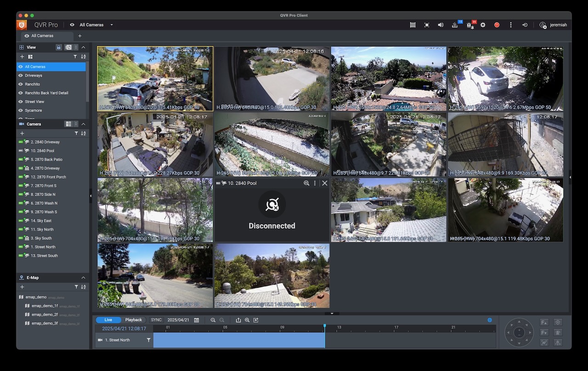Image resolution: width=588 pixels, height=371 pixels.
Task: Switch to Live mode
Action: [x=108, y=320]
